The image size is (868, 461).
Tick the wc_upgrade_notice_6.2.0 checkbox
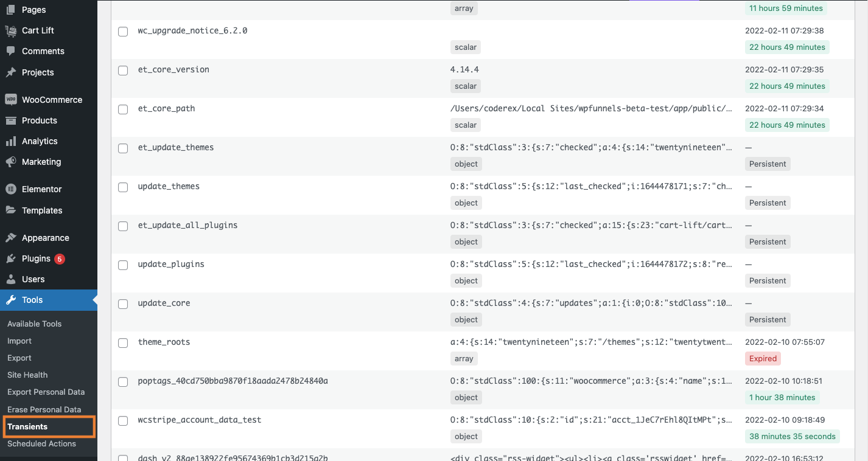123,32
